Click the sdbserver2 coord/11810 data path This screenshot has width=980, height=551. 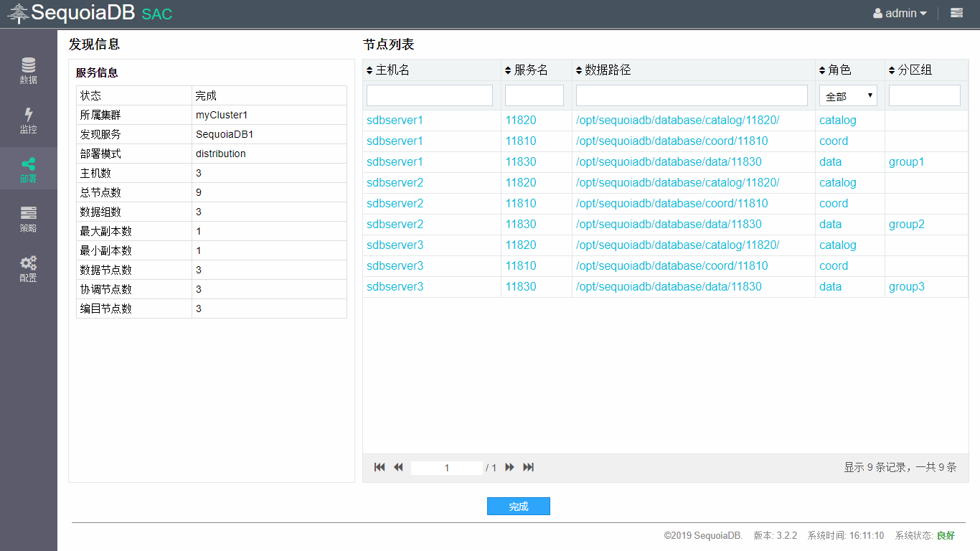tap(672, 204)
